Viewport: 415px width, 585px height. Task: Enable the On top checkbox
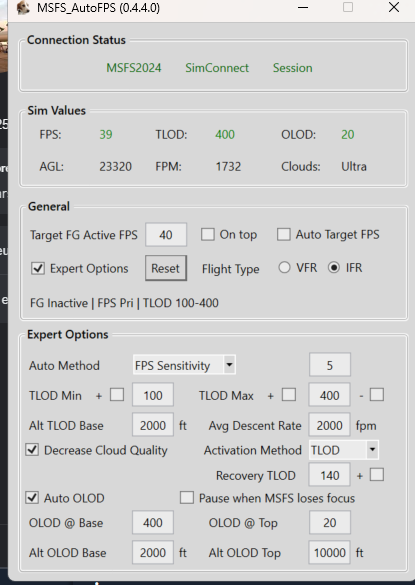tap(208, 235)
